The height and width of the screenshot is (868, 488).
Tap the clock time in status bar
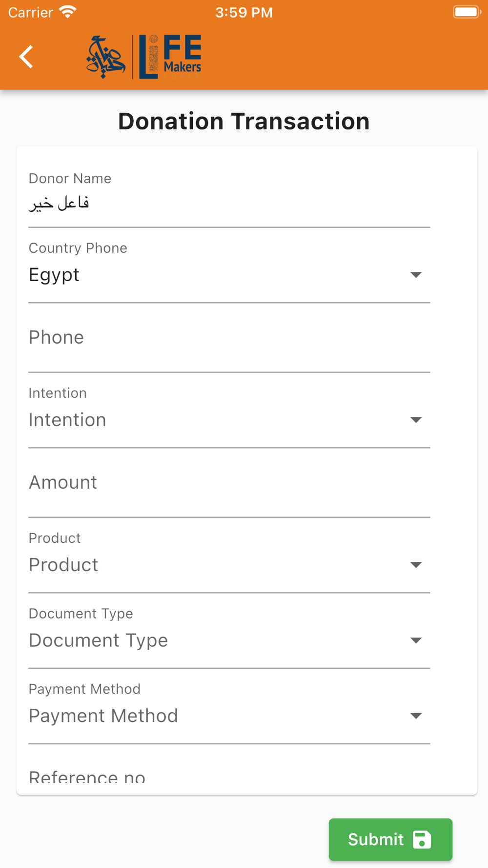click(244, 12)
